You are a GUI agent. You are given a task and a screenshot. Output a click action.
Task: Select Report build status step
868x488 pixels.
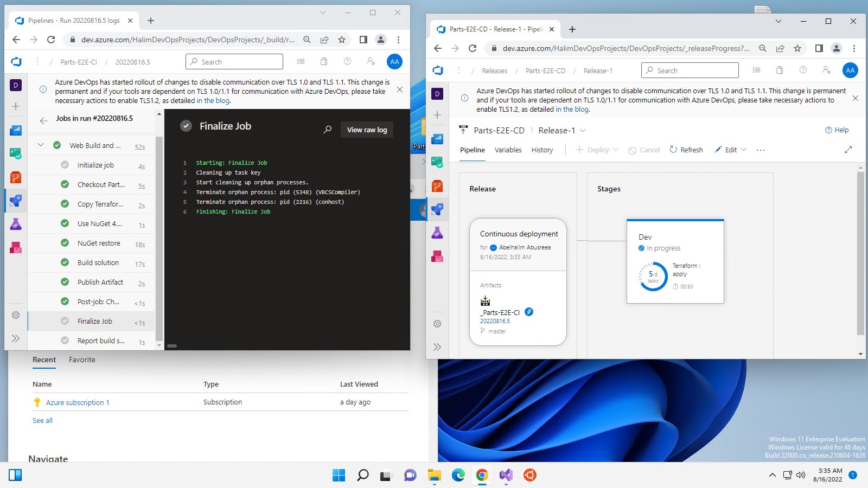tap(91, 341)
